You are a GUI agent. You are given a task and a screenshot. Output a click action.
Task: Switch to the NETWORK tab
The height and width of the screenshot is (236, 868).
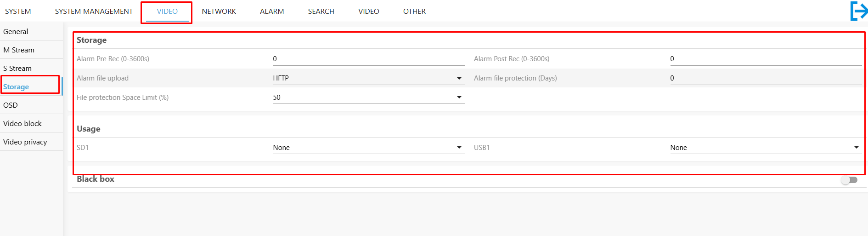click(x=219, y=12)
